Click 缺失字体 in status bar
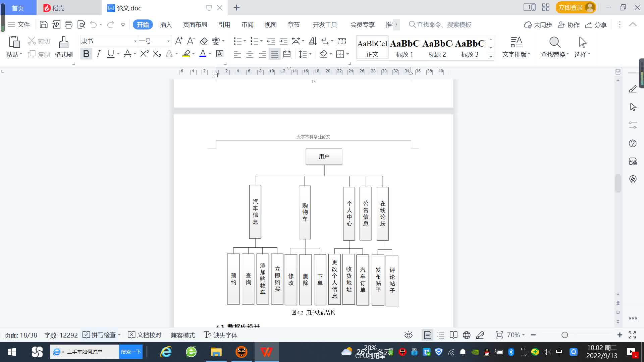Screen dimensions: 644x362 coord(221,335)
